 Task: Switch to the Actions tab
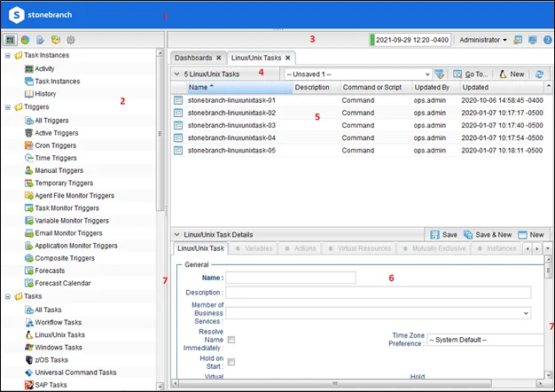click(301, 248)
